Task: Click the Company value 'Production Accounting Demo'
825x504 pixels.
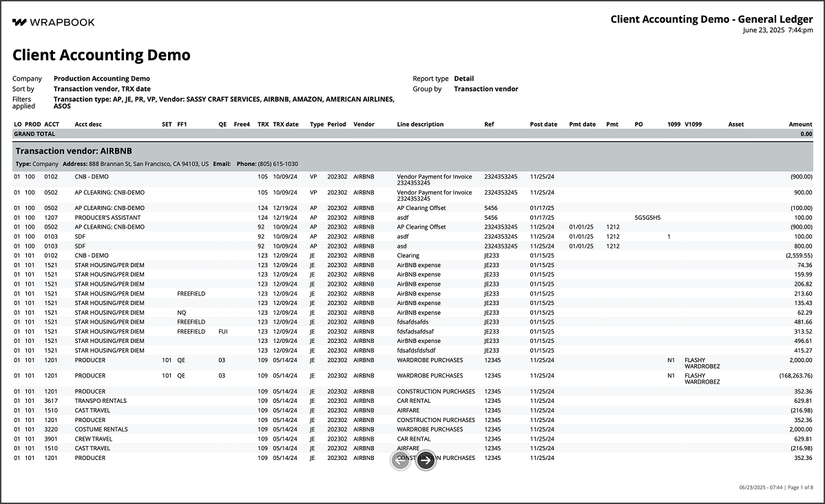Action: tap(101, 78)
